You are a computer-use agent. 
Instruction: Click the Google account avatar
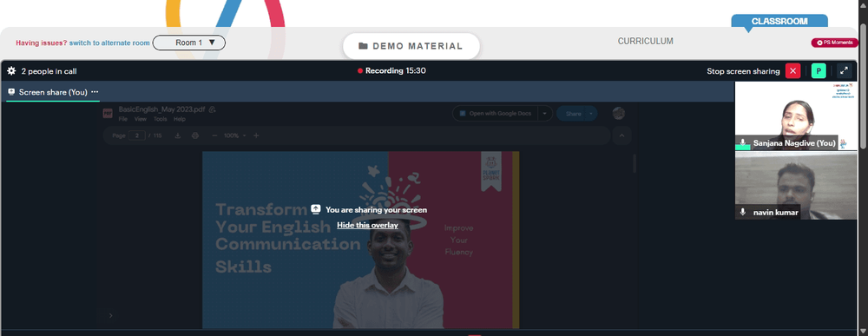pos(619,114)
